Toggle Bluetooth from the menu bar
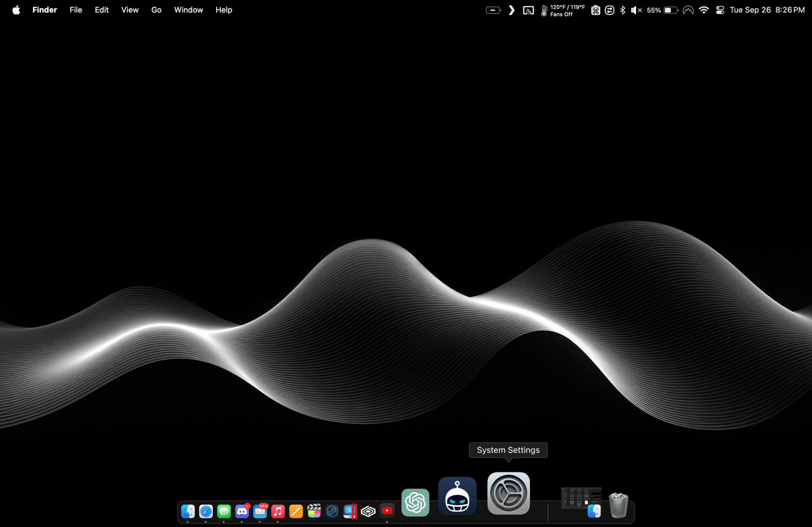Screen dimensions: 812x527 click(x=623, y=10)
